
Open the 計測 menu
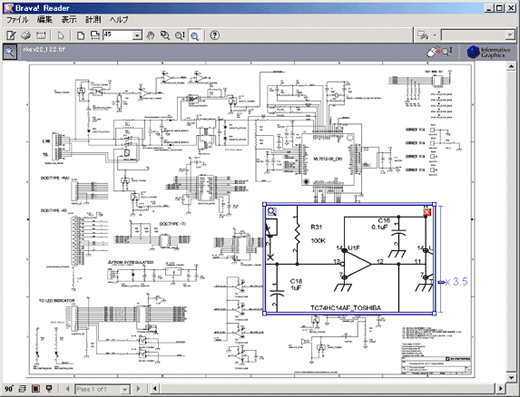click(93, 20)
